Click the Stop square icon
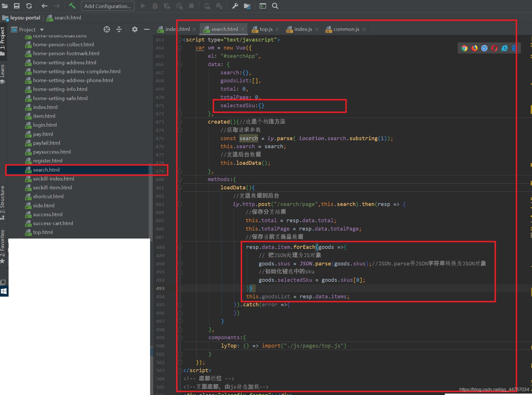Viewport: 532px width, 395px height. (192, 6)
